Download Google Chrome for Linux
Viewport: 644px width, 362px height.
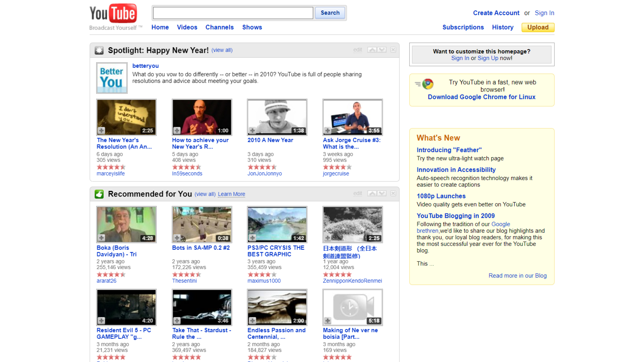coord(481,97)
